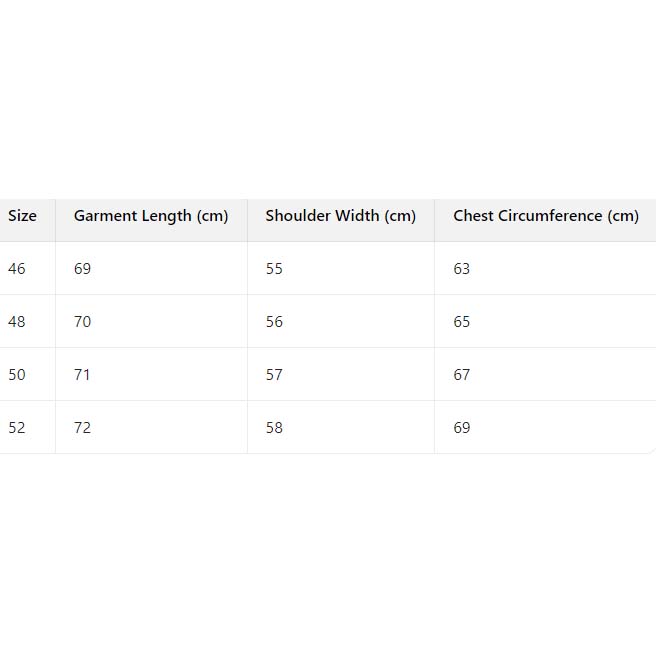The image size is (656, 656).
Task: Click chest circumference value 63
Action: (x=461, y=269)
